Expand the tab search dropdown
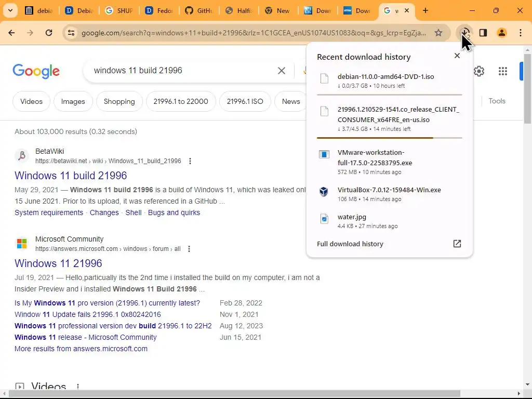Viewport: 532px width, 399px height. point(10,10)
